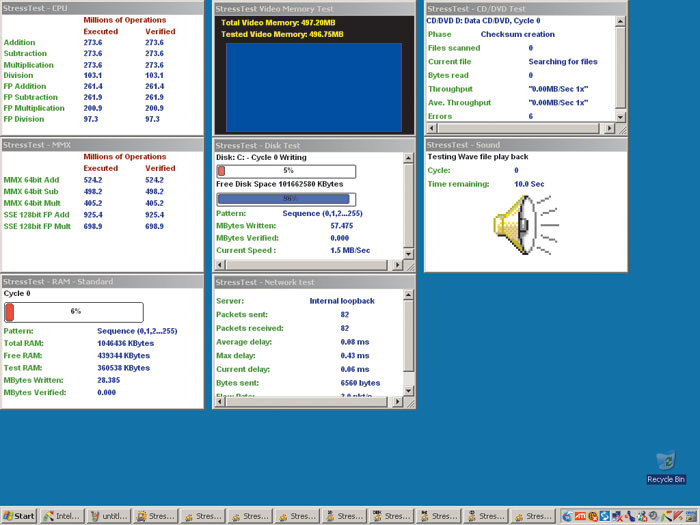Screen dimensions: 700x525
Task: Click the Network test vertical scrollbar thumb
Action: pos(408,336)
